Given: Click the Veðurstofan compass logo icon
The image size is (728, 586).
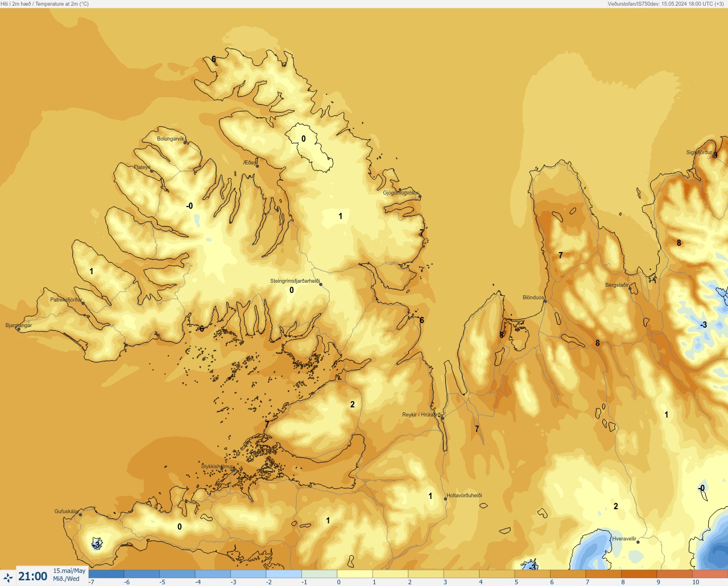Looking at the screenshot, I should click(x=8, y=577).
